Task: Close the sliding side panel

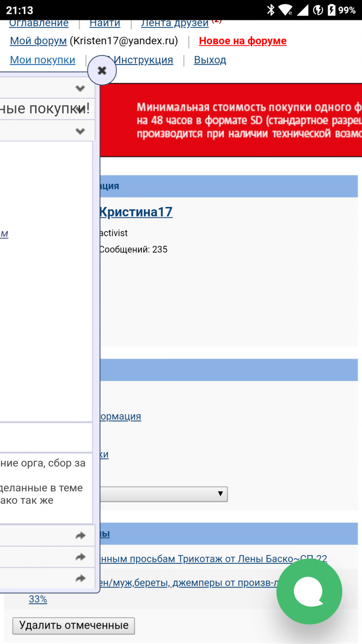Action: pyautogui.click(x=102, y=71)
